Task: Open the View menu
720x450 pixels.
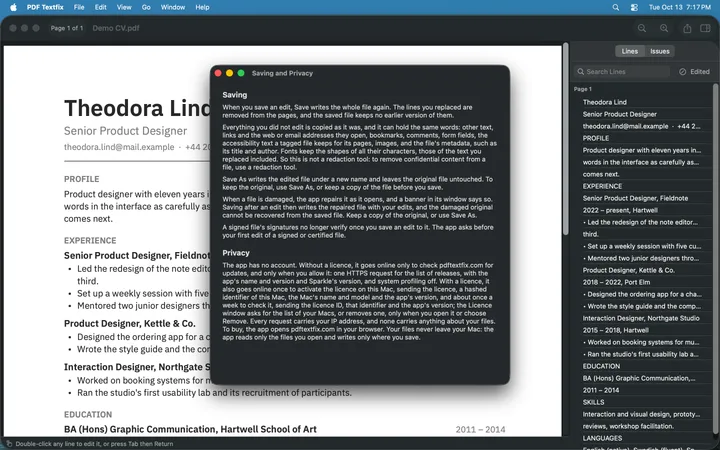Action: pyautogui.click(x=124, y=7)
